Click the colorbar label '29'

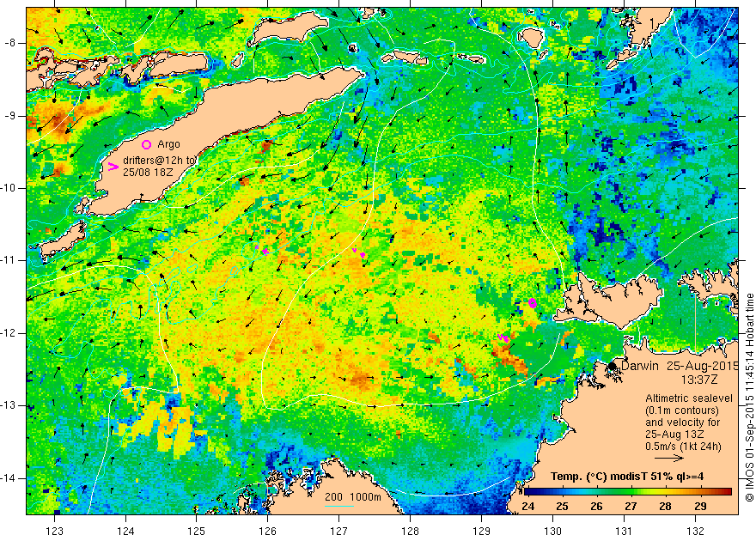(x=700, y=507)
